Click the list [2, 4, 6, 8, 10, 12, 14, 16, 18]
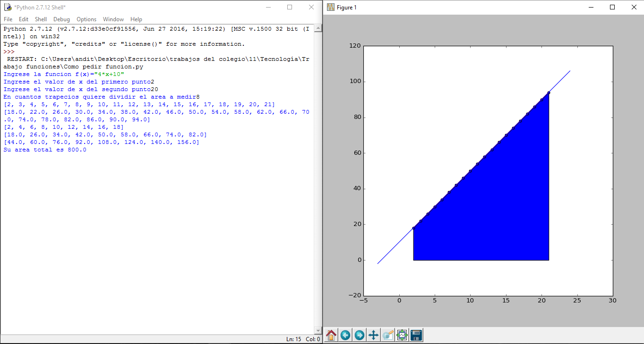 point(64,127)
